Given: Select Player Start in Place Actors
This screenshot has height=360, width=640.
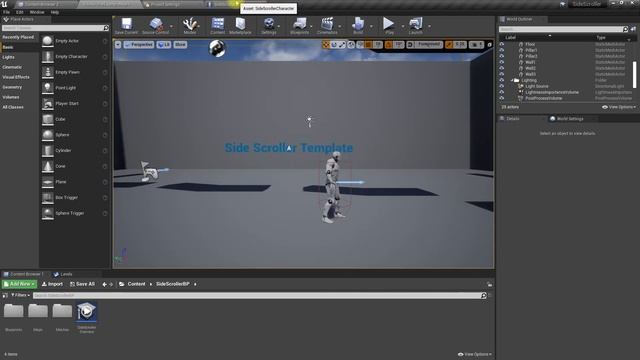Looking at the screenshot, I should 75,104.
